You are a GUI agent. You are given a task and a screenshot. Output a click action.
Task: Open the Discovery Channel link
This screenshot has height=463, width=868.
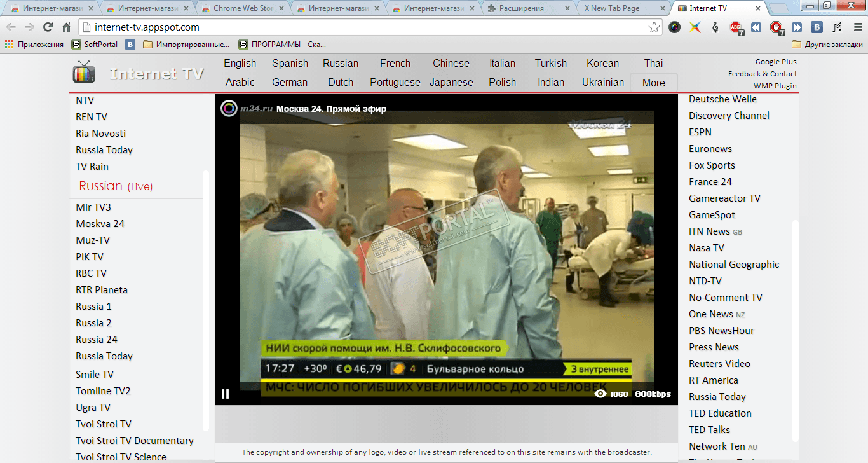tap(729, 116)
